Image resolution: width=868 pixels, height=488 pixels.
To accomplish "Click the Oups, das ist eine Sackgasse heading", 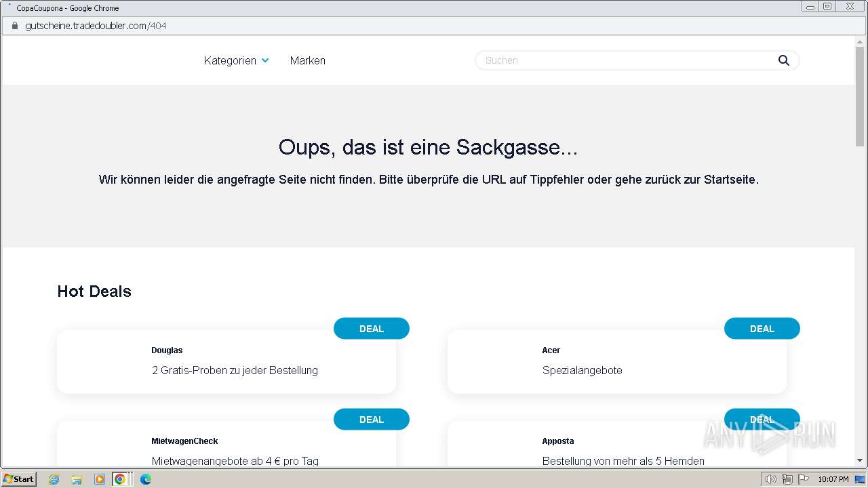I will (428, 147).
